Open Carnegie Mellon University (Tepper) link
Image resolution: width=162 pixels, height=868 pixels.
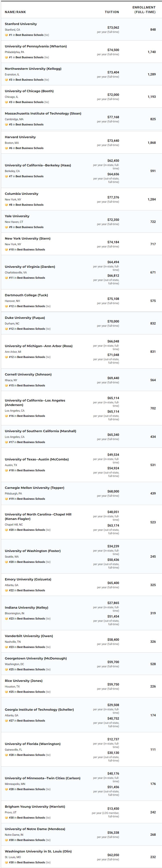[x=34, y=488]
